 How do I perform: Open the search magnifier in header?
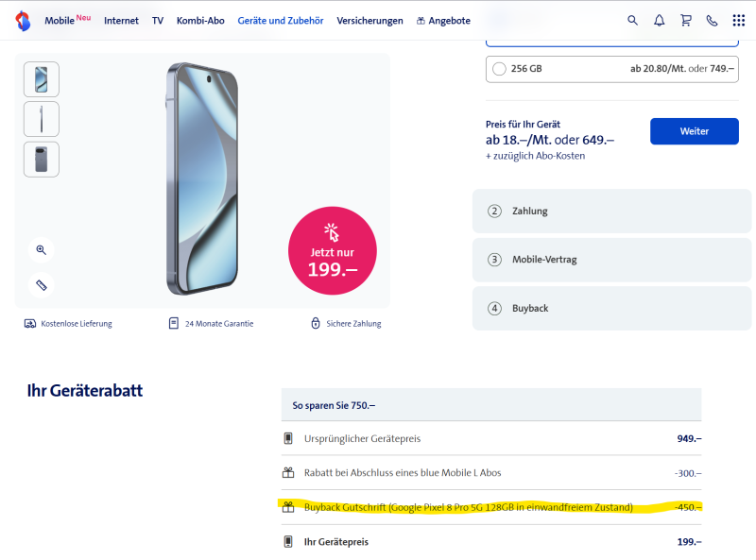(x=633, y=21)
